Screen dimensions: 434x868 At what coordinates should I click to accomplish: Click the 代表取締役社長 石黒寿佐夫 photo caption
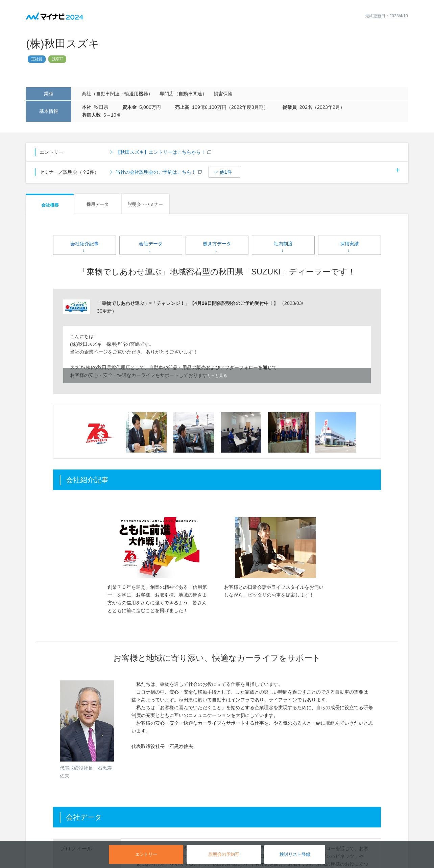[86, 772]
